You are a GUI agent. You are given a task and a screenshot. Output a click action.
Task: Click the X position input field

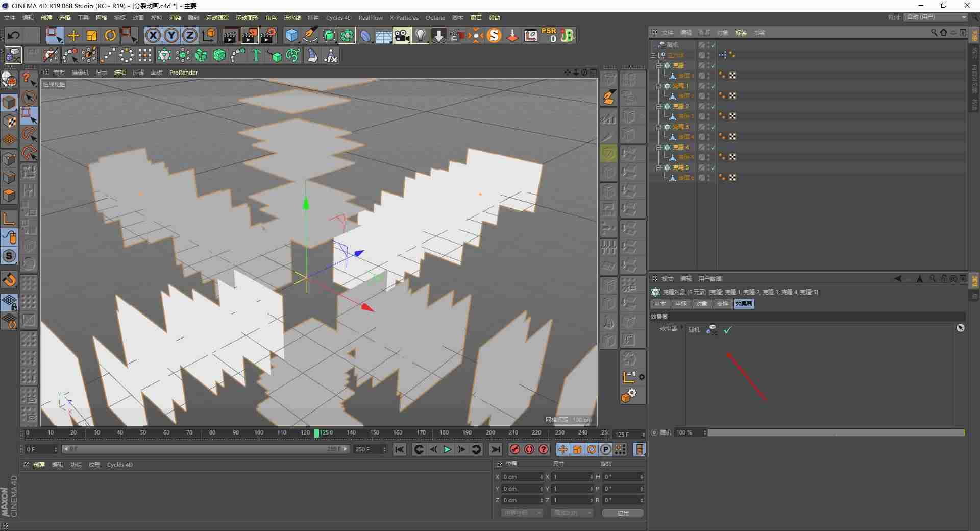point(523,477)
